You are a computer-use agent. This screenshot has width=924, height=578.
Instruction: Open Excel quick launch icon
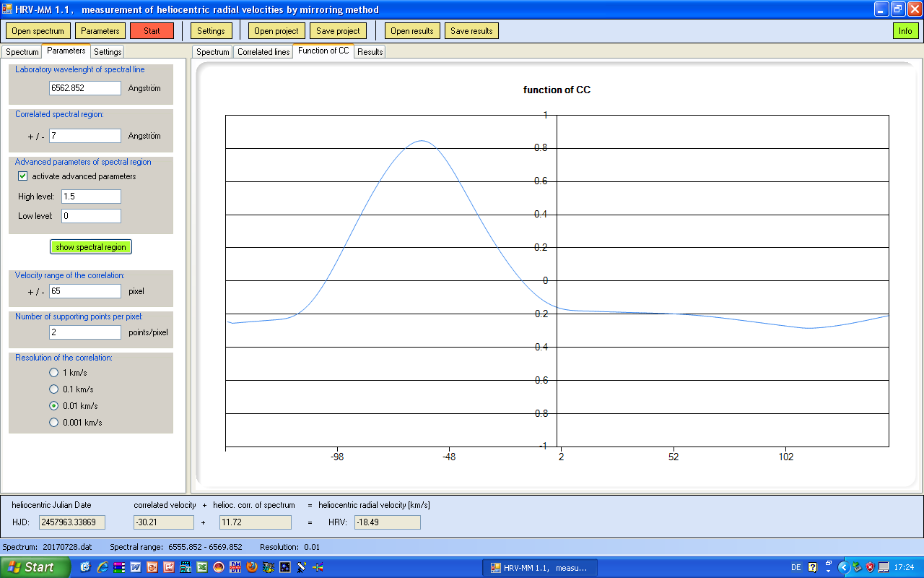pyautogui.click(x=202, y=567)
